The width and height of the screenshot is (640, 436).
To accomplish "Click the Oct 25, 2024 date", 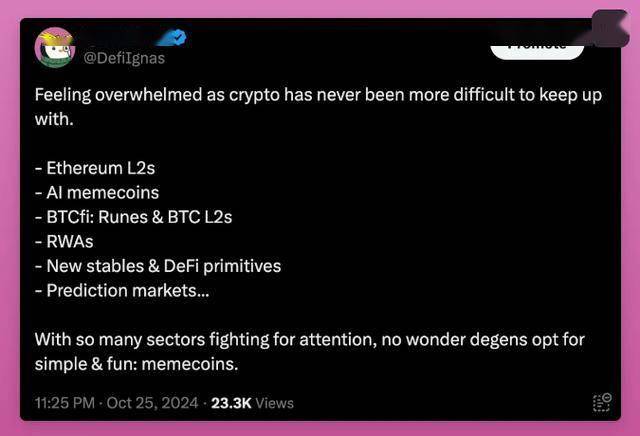I will click(152, 403).
